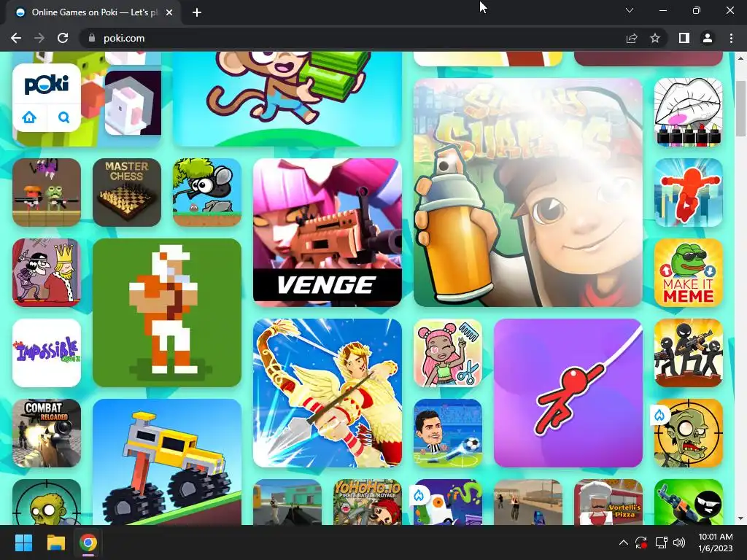This screenshot has height=560, width=747.
Task: Open Windows Start menu
Action: 23,542
